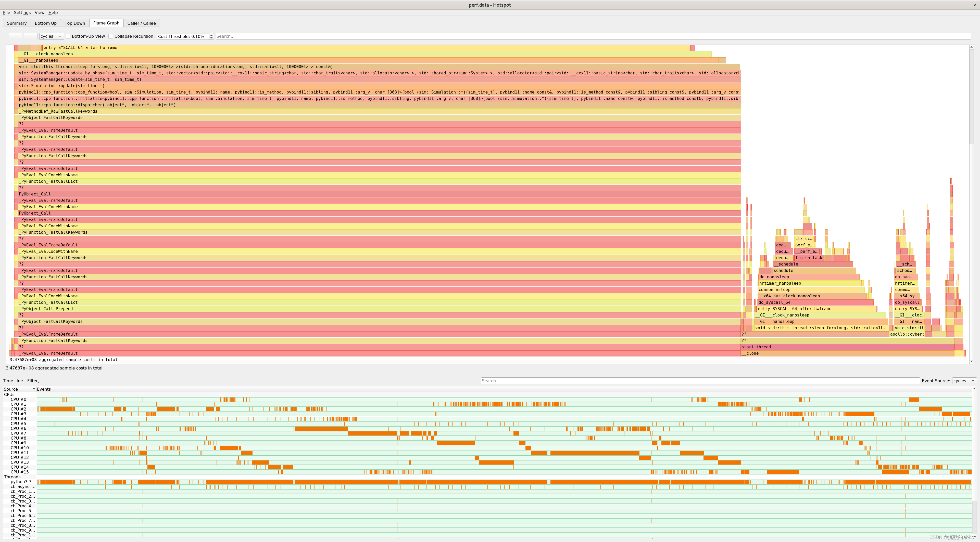The width and height of the screenshot is (980, 542).
Task: Open the Help menu
Action: coord(53,12)
